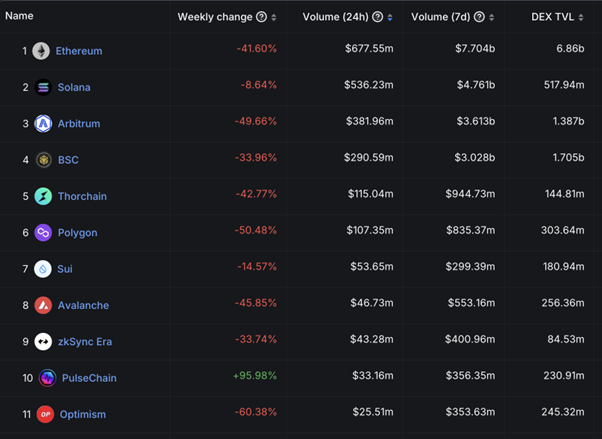Click the Volume (24h) column header label
The image size is (602, 439).
pyautogui.click(x=336, y=17)
